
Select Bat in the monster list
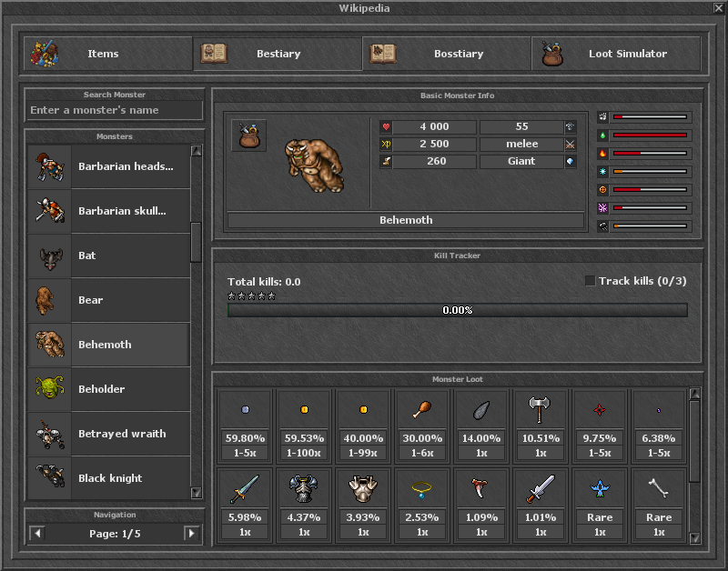(x=108, y=255)
